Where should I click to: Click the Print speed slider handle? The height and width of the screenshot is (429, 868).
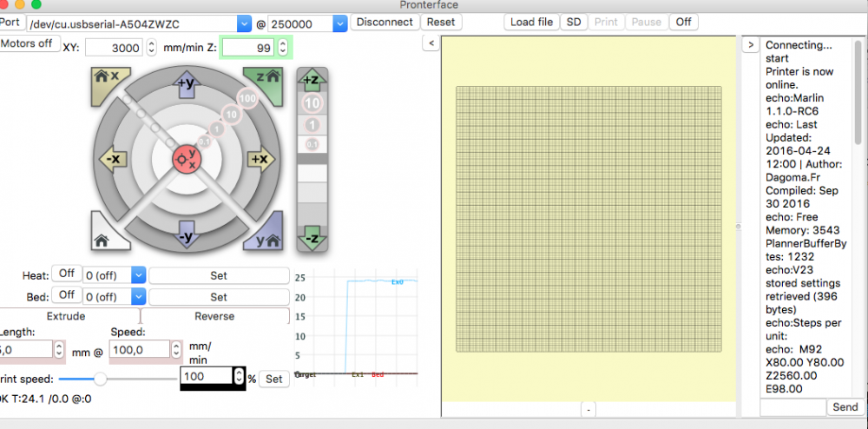click(x=100, y=379)
